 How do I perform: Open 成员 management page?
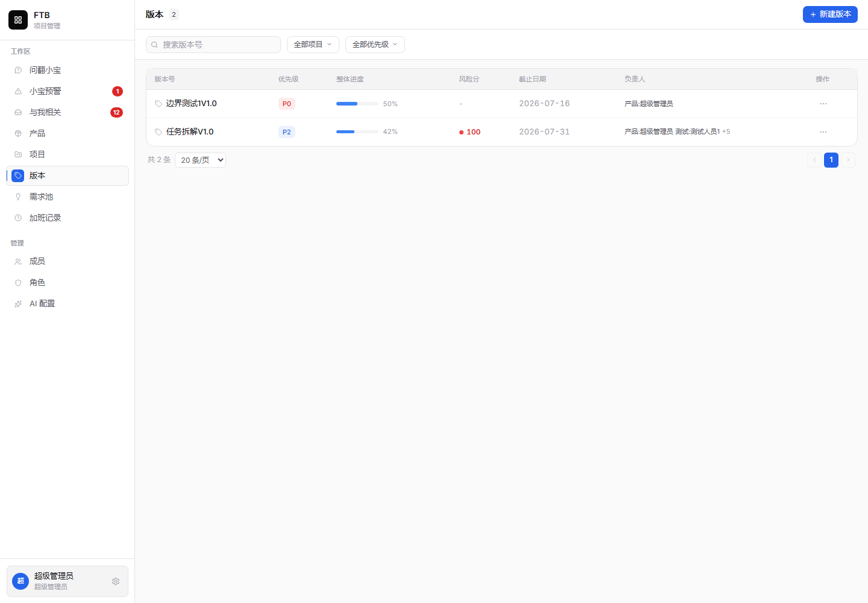(68, 262)
